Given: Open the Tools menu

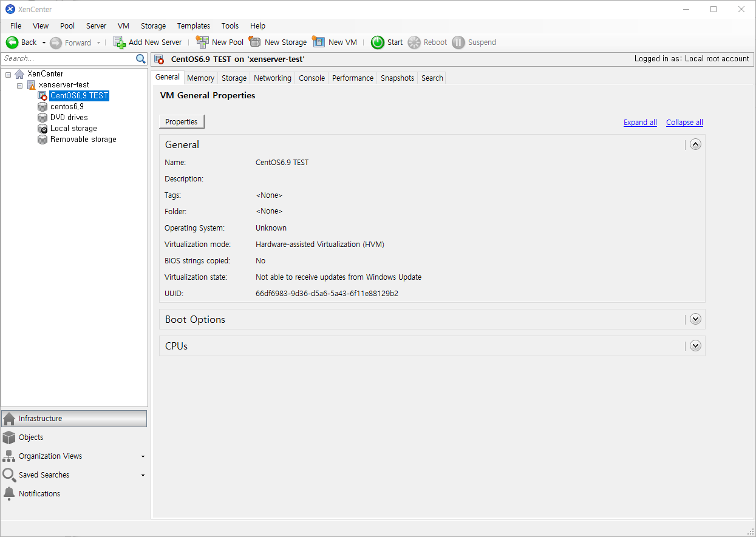Looking at the screenshot, I should point(230,26).
